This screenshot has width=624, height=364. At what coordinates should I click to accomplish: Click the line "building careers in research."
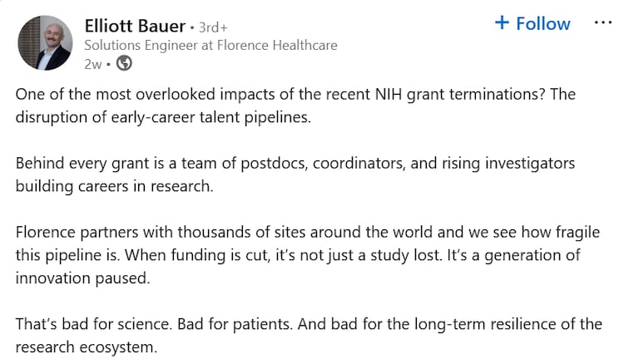click(115, 185)
